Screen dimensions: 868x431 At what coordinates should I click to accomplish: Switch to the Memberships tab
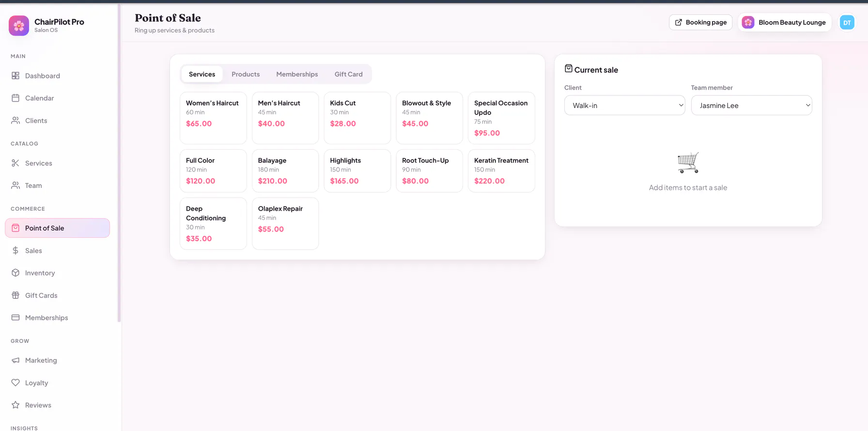pos(297,74)
